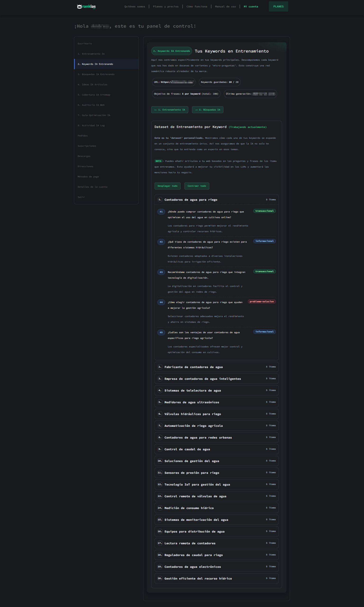Expand Gestión eficiente del recurso hídrico
364x607 pixels.
(216, 578)
